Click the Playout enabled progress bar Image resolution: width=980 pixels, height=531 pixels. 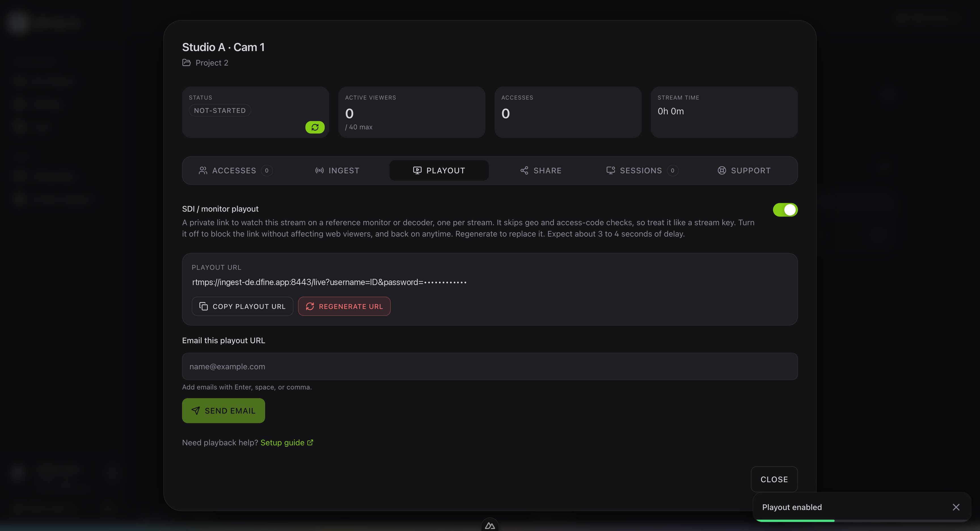pyautogui.click(x=862, y=520)
